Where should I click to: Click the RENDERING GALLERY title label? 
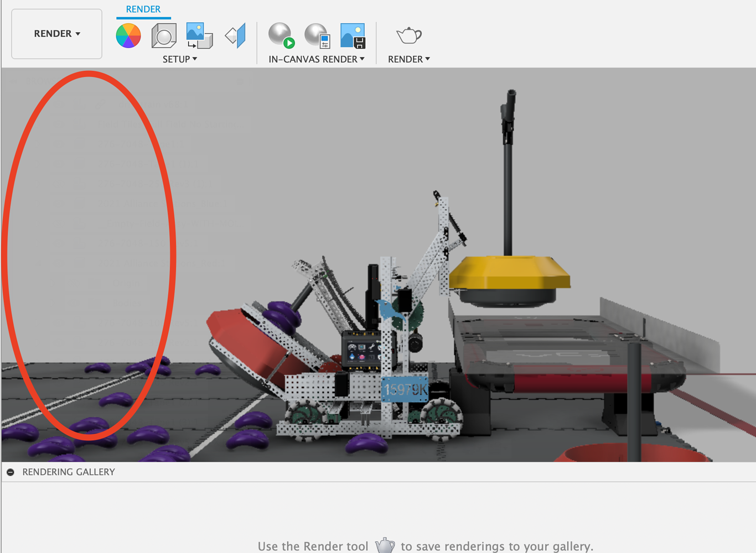tap(69, 472)
